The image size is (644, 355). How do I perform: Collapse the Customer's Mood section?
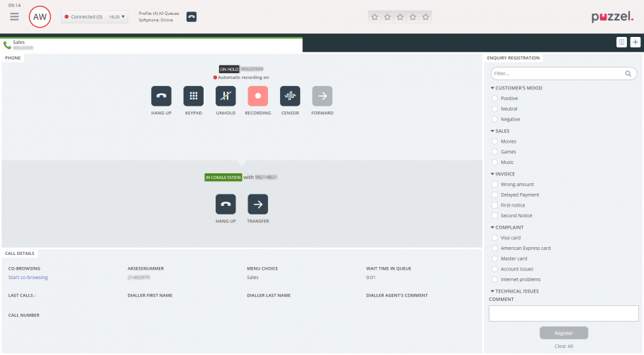492,88
